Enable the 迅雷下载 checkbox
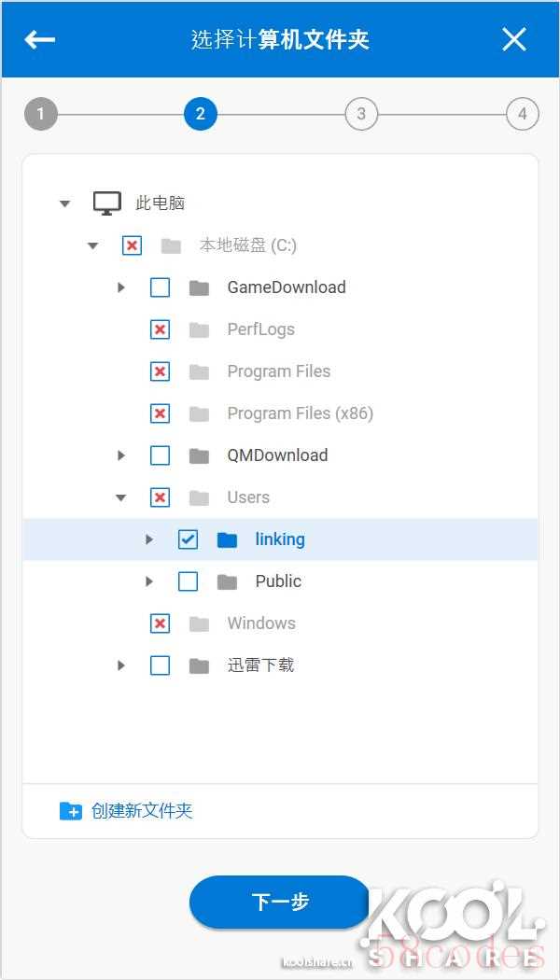Viewport: 560px width, 980px height. pyautogui.click(x=161, y=665)
